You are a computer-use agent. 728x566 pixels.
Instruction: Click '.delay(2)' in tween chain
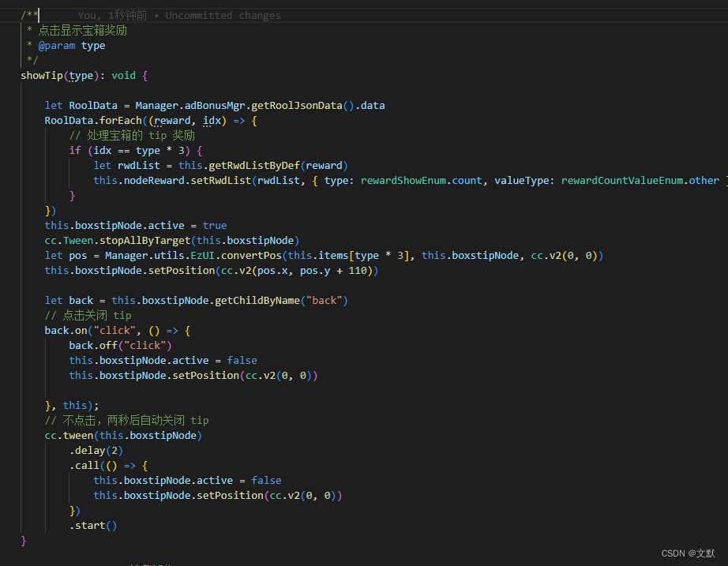96,451
